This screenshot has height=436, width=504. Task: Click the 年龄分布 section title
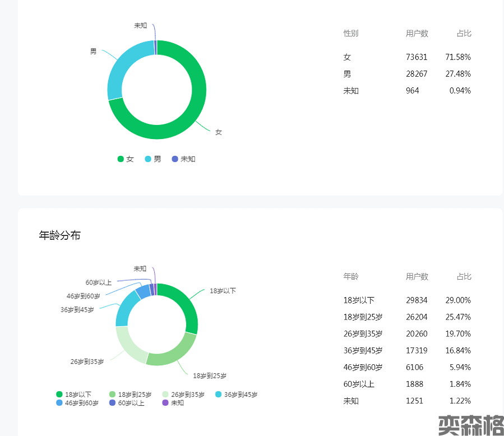click(59, 235)
